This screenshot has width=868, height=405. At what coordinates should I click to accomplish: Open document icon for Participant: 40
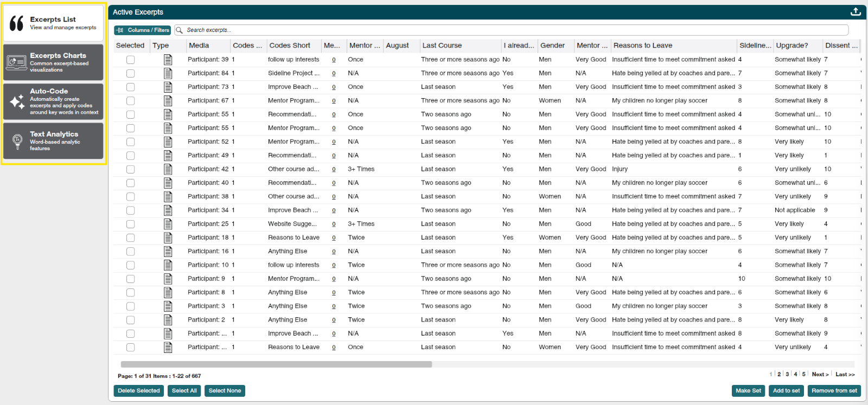point(168,183)
